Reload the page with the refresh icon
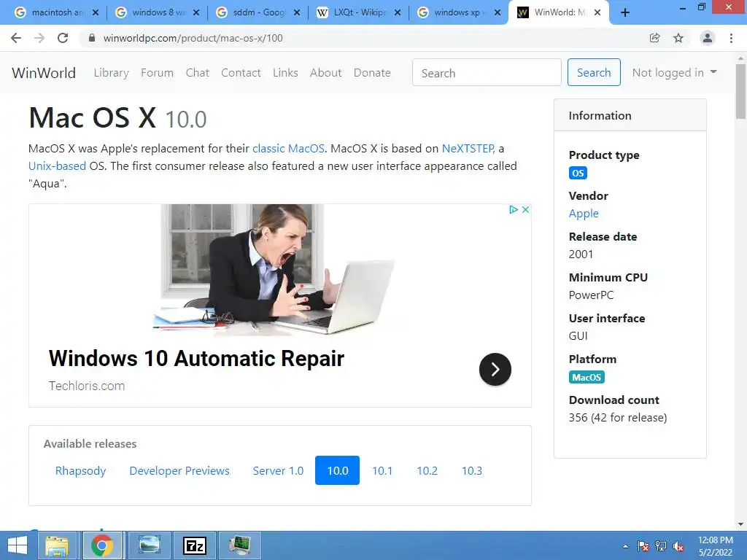Viewport: 747px width, 560px height. (63, 38)
